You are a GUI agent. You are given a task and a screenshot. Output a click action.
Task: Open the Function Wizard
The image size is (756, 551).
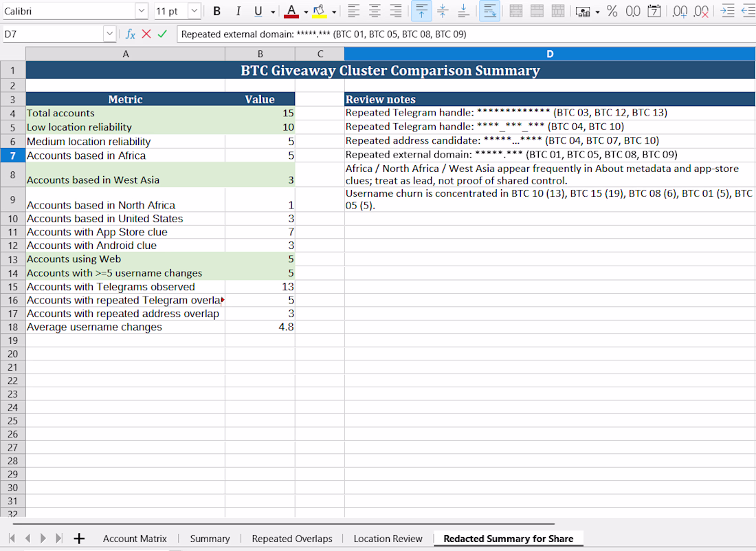pyautogui.click(x=130, y=34)
